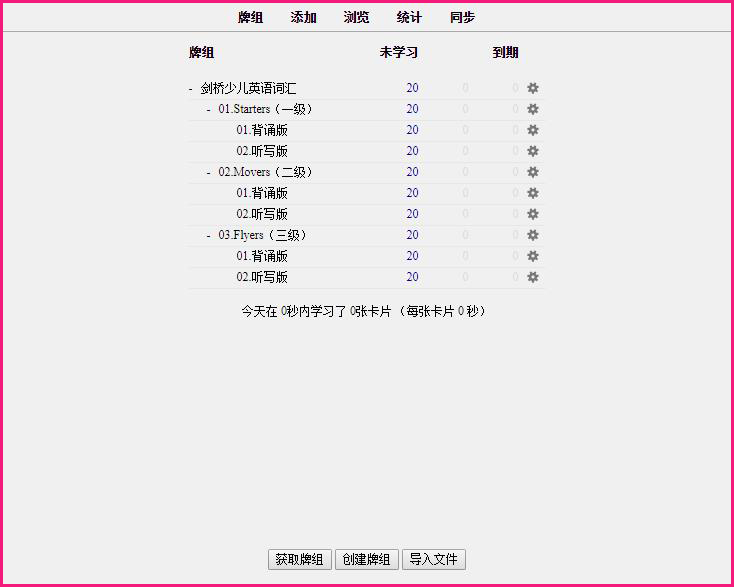
Task: Click gear icon on 02.Movers（二级）row
Action: click(x=533, y=172)
